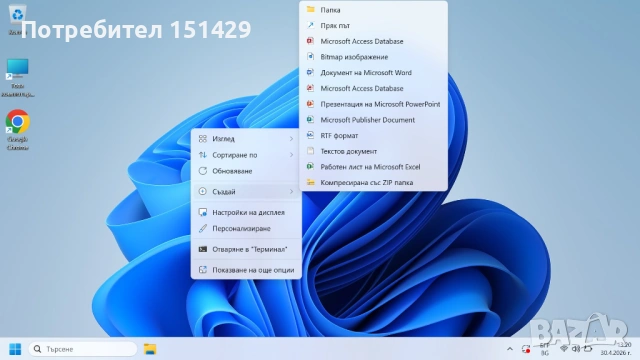The height and width of the screenshot is (360, 640).
Task: Click the network tray icon
Action: 564,349
